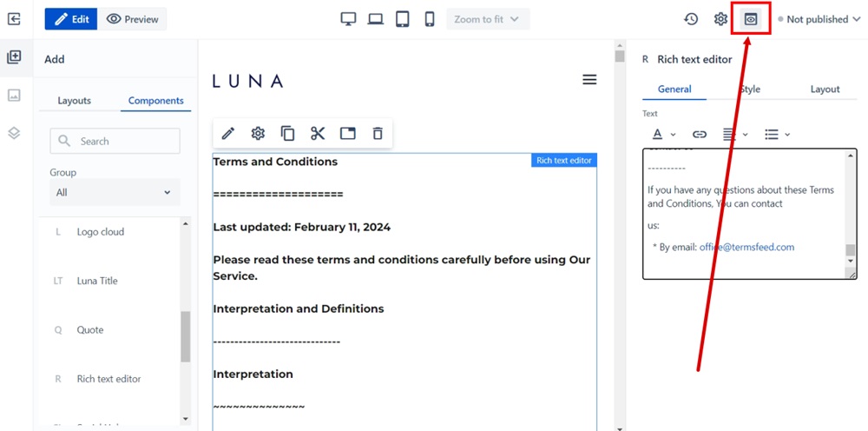Click the component Search field

[115, 142]
